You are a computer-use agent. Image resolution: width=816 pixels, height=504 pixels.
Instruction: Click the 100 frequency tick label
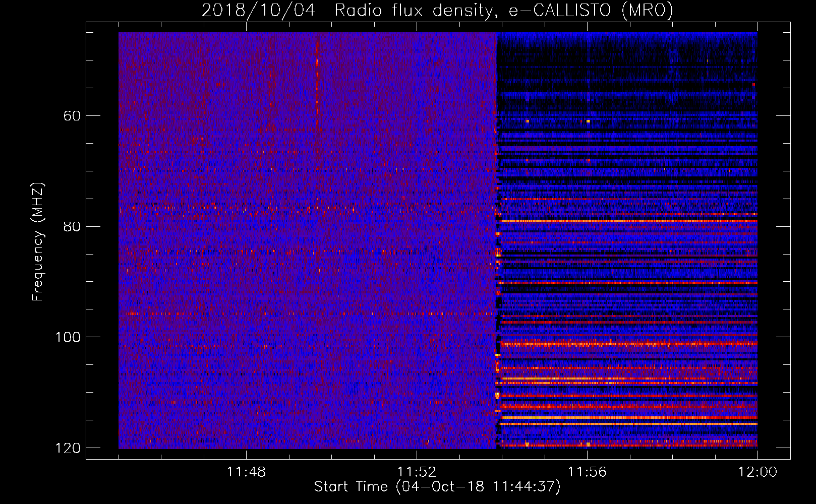[68, 337]
